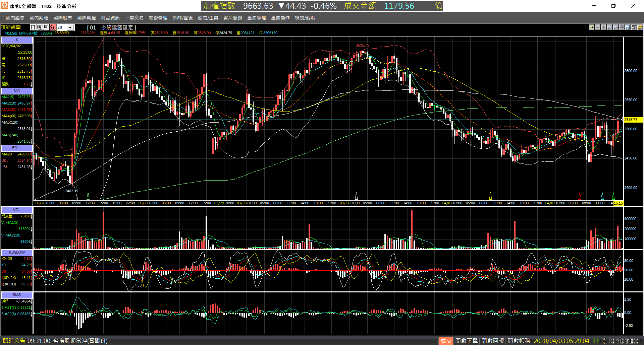This screenshot has width=644, height=345.
Task: Open the 設定/工具 menu
Action: coord(208,18)
